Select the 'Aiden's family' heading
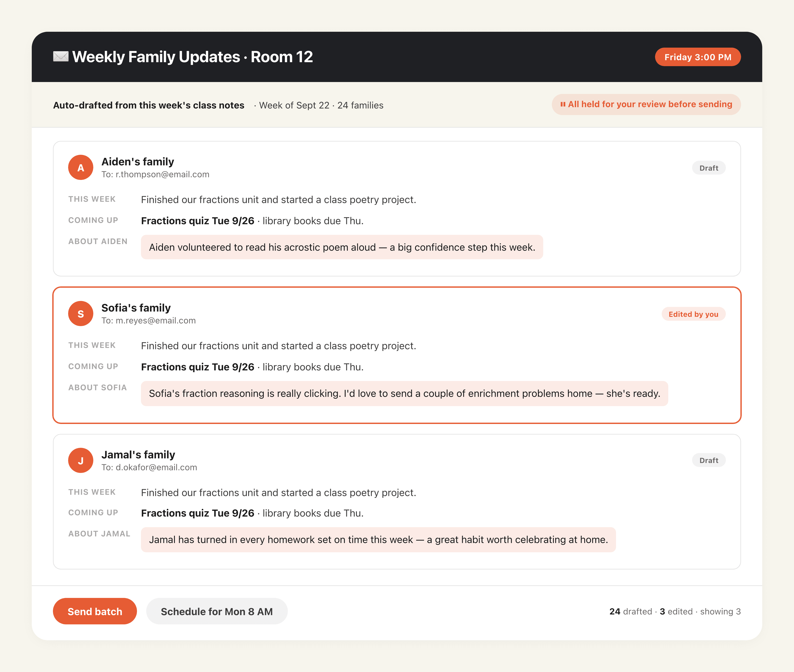The width and height of the screenshot is (794, 672). 138,162
